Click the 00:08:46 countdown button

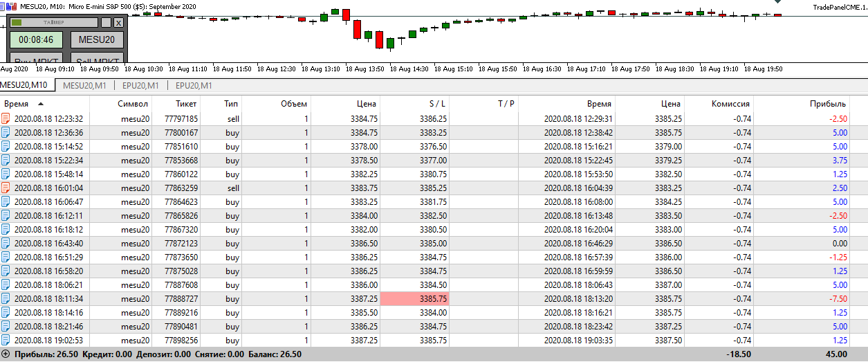click(x=37, y=39)
